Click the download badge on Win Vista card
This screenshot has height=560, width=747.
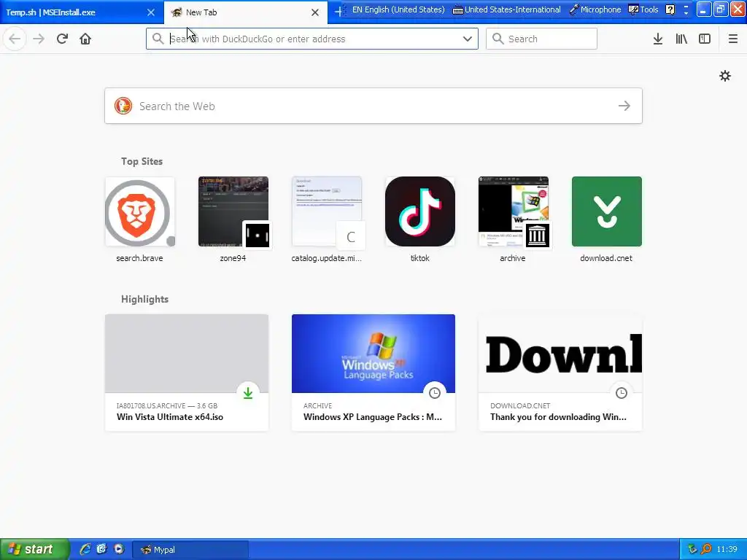pyautogui.click(x=248, y=393)
